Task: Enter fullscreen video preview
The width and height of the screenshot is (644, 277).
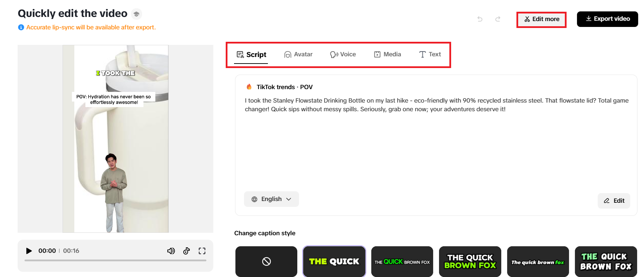Action: [x=202, y=251]
